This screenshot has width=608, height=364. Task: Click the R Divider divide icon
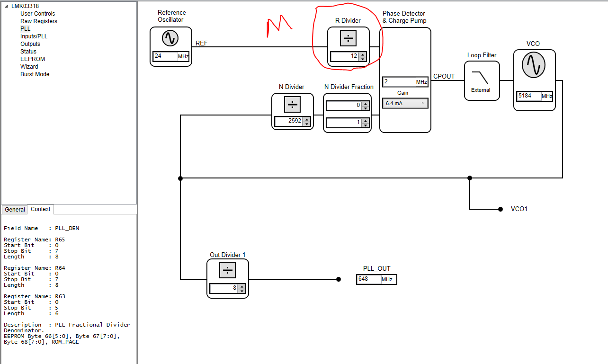pyautogui.click(x=348, y=38)
